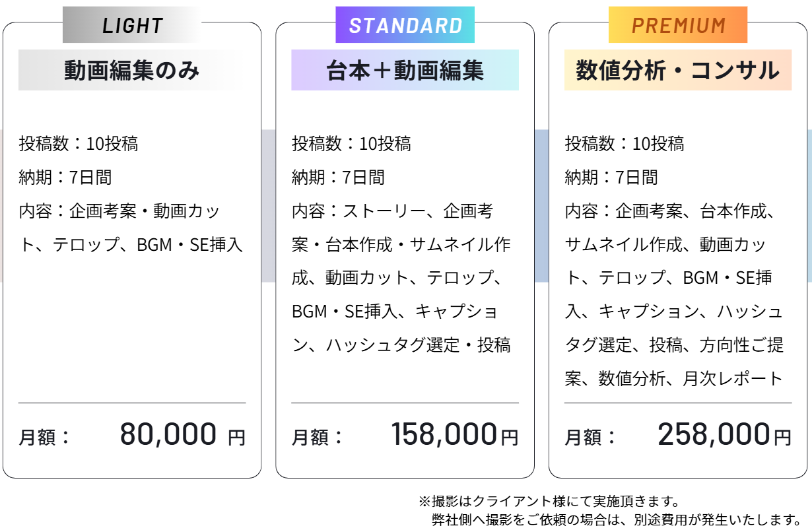Select the 台本＋動画編集 plan heading
The image size is (812, 532).
[x=405, y=70]
